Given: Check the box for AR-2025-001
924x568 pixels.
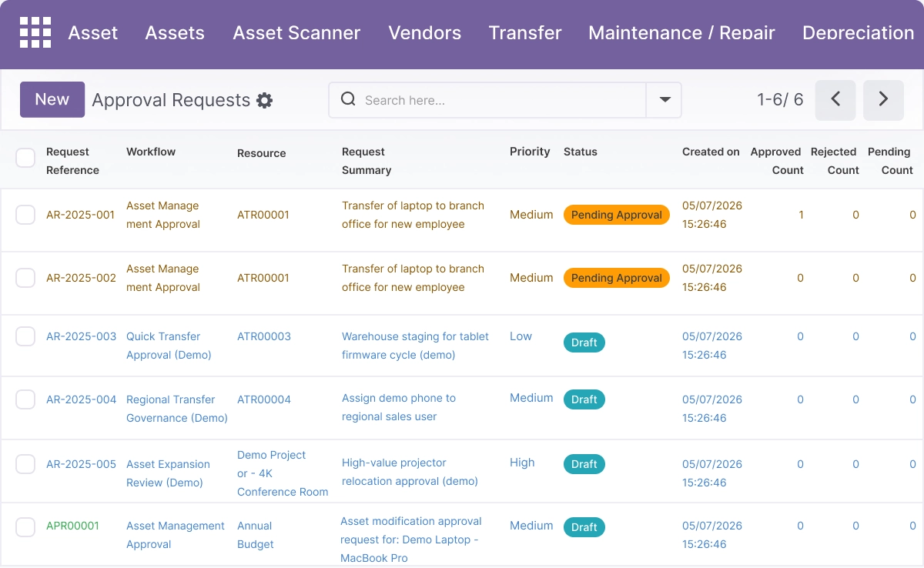Looking at the screenshot, I should click(x=25, y=215).
